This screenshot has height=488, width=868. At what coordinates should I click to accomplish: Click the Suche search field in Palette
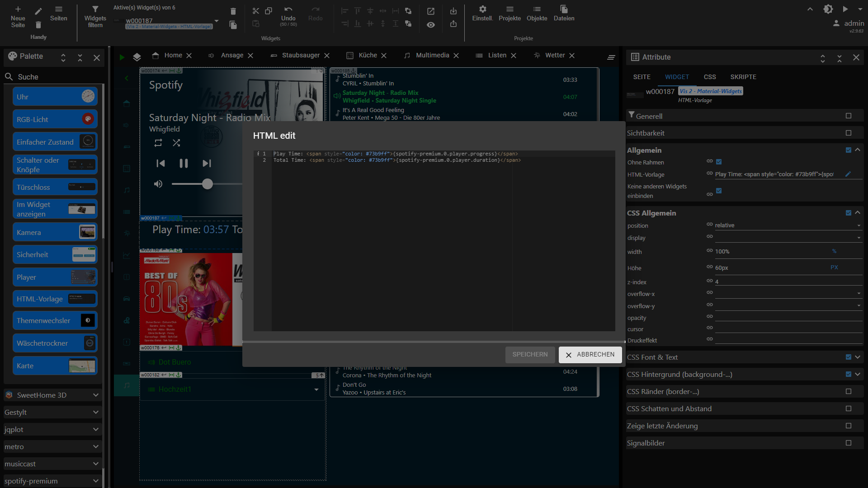pos(54,77)
